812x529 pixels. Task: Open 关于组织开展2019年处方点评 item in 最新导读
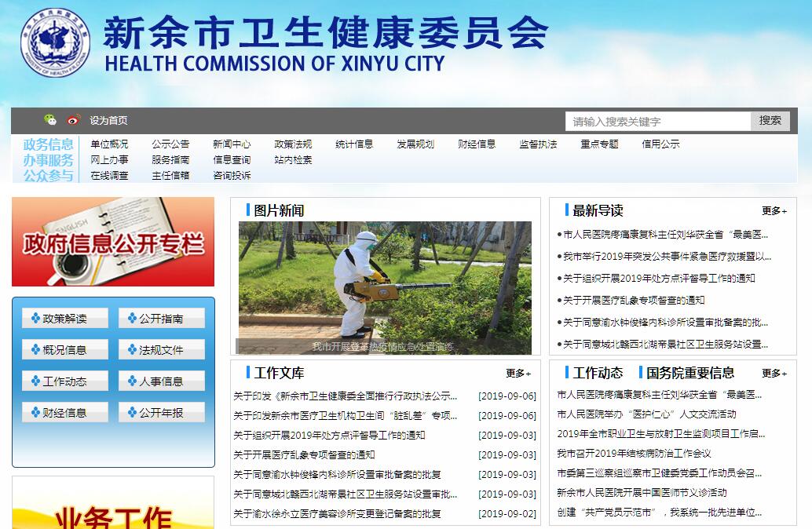coord(659,279)
